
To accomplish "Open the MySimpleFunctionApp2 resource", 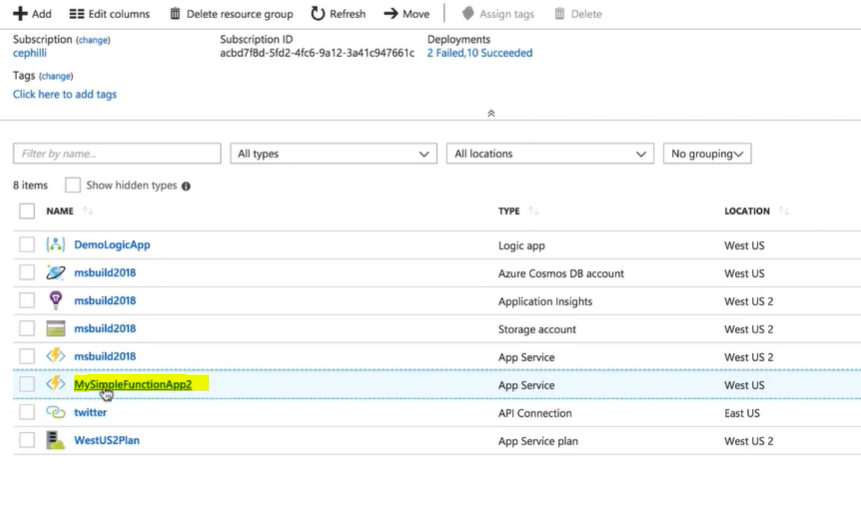I will (x=133, y=384).
